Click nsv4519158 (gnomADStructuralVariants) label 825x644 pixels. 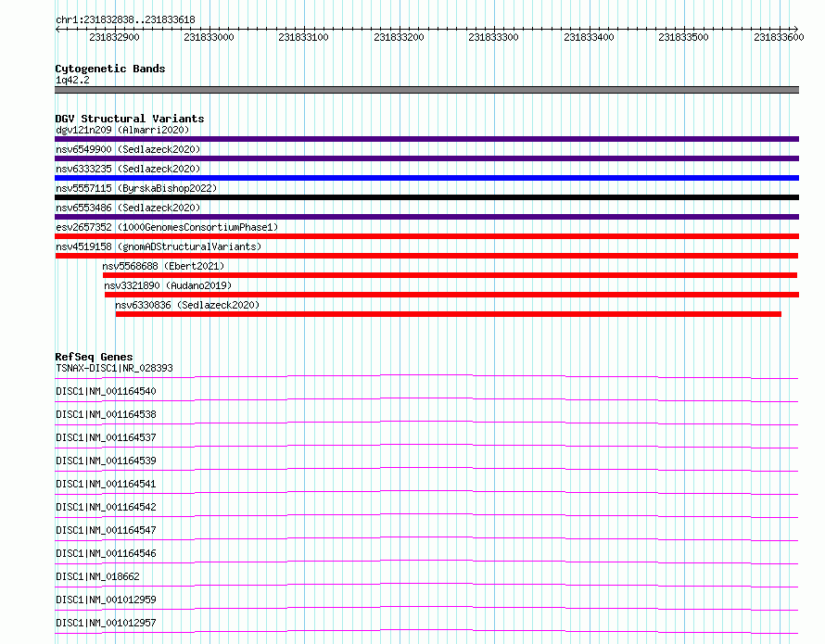(159, 246)
